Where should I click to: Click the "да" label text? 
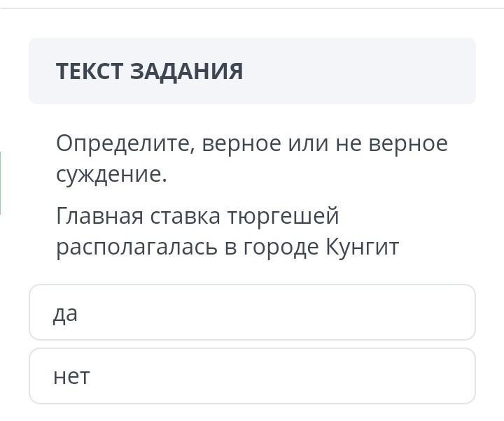coord(65,313)
